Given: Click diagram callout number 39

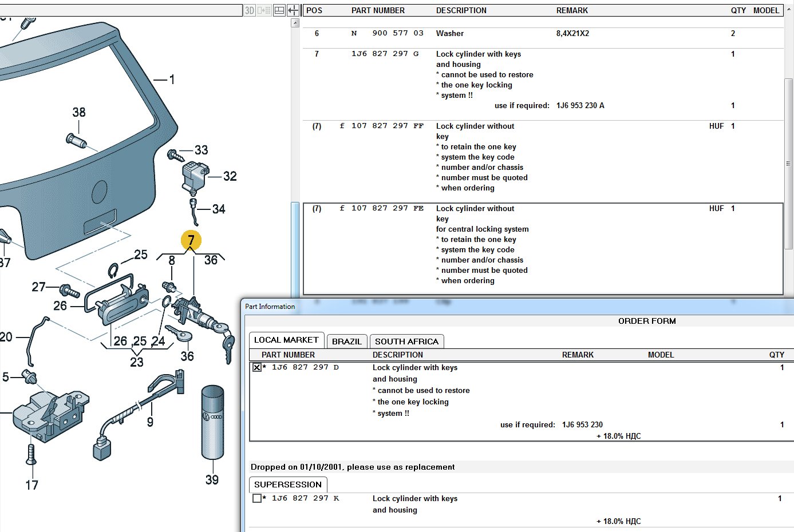Looking at the screenshot, I should point(212,480).
